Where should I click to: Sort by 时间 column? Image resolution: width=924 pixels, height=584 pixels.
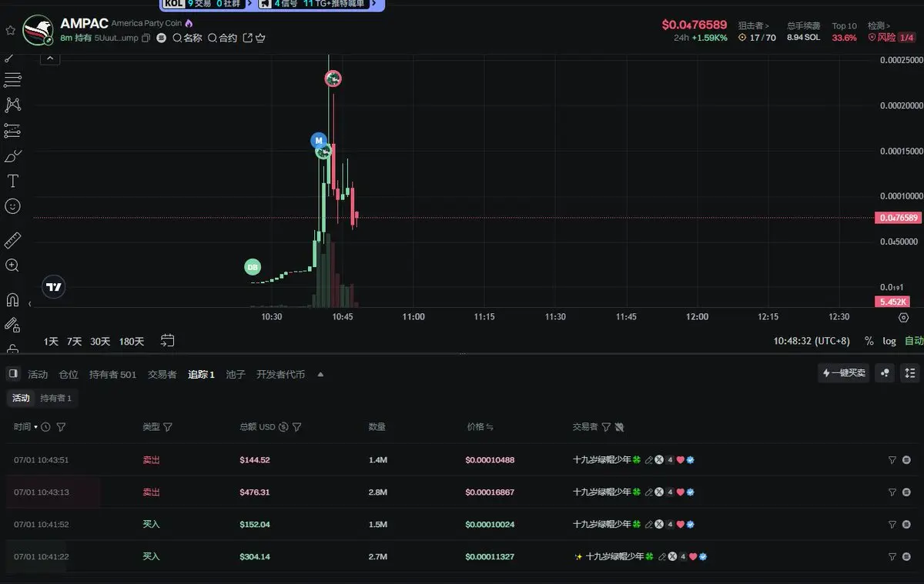pos(25,426)
